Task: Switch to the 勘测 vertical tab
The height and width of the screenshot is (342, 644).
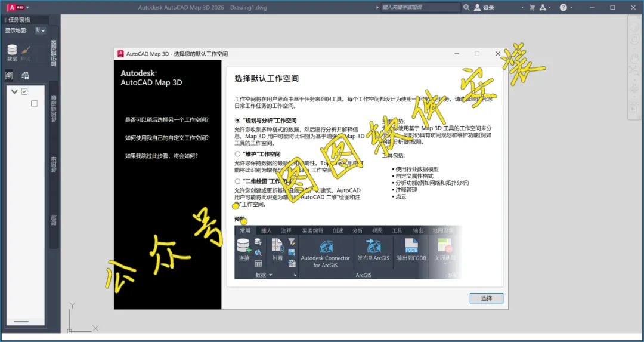Action: tap(54, 220)
